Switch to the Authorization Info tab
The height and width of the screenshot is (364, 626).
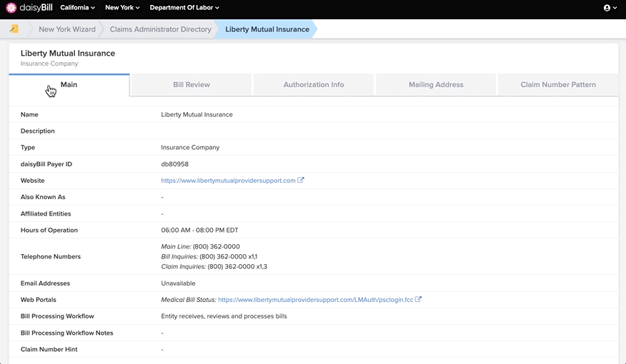[x=314, y=84]
